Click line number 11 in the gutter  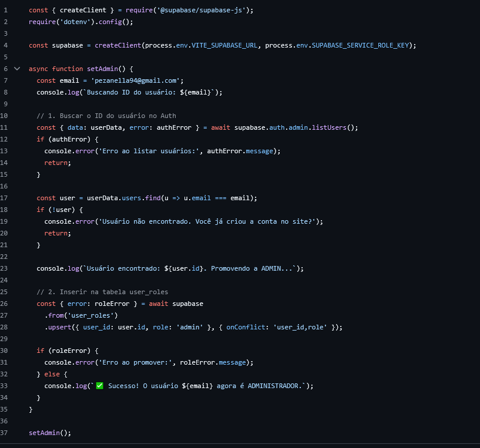coord(4,127)
